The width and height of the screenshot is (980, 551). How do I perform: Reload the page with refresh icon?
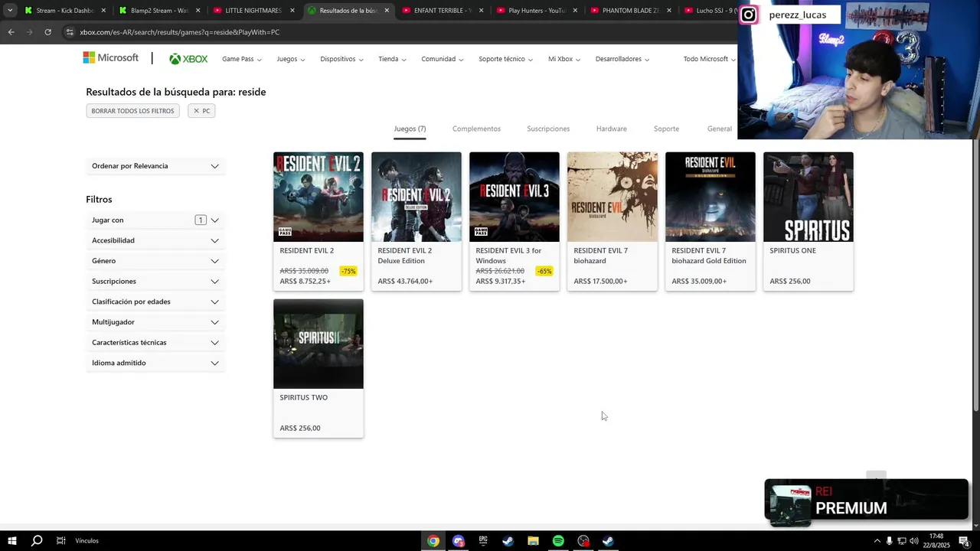click(47, 32)
